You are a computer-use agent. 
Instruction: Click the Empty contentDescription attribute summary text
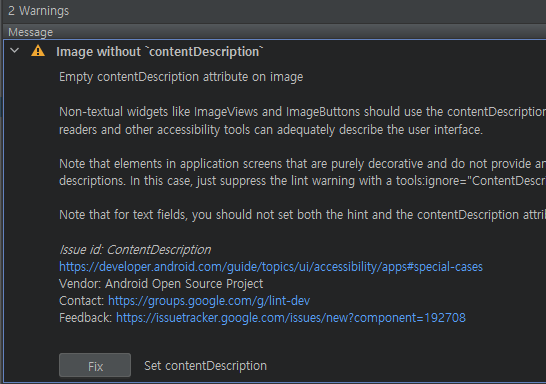181,77
